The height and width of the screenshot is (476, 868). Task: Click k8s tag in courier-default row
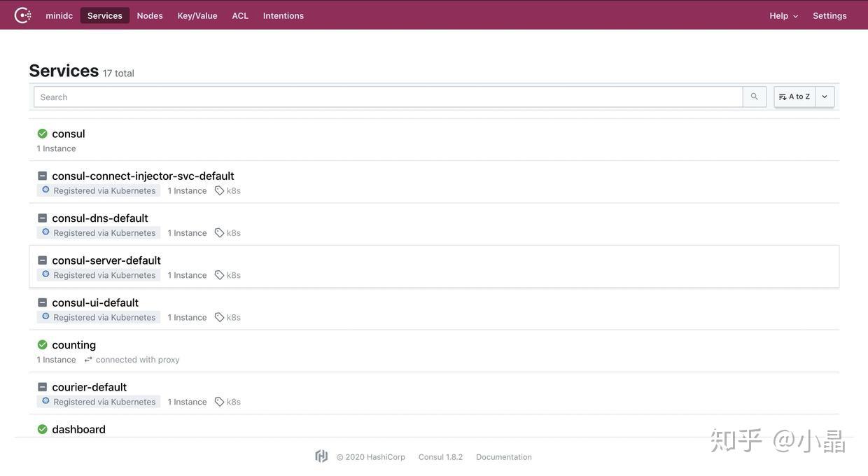point(234,402)
